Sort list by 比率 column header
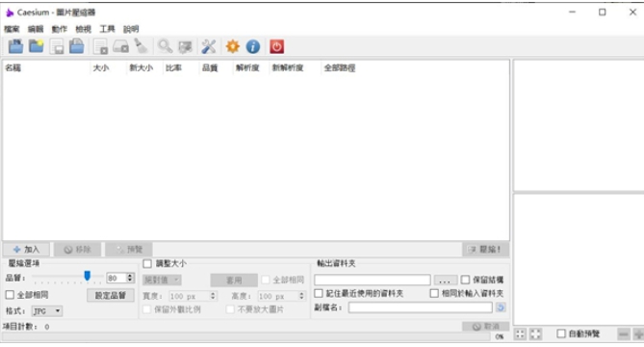The width and height of the screenshot is (644, 347). [x=180, y=67]
